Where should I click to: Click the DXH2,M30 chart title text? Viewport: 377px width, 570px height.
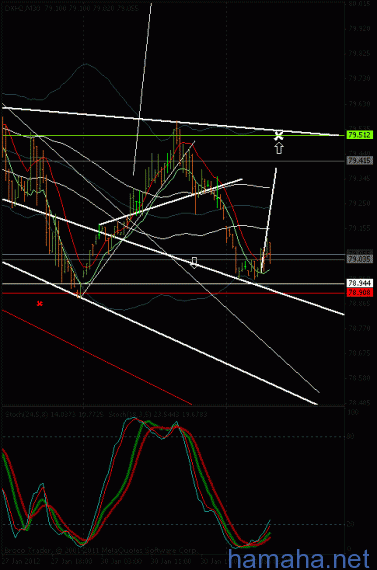point(23,8)
